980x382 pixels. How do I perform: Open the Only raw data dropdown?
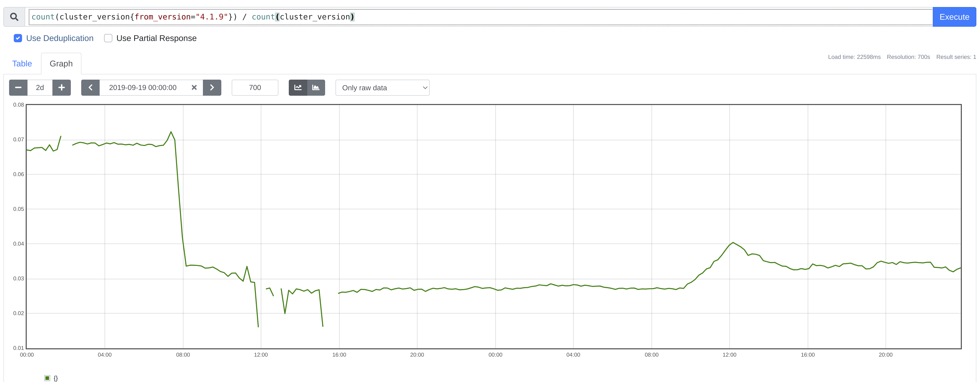pos(382,87)
